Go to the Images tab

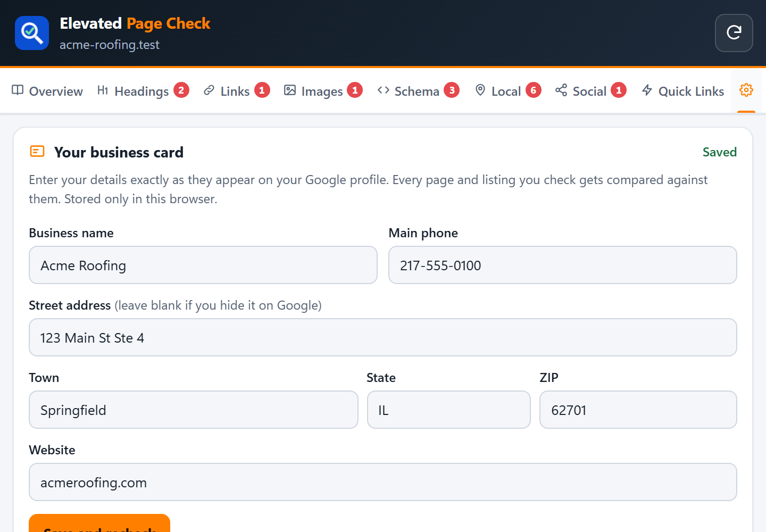323,91
